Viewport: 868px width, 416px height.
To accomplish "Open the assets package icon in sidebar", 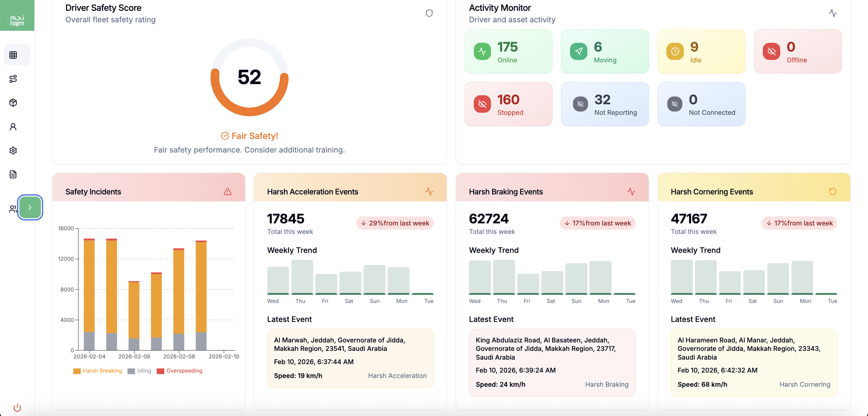I will [x=13, y=102].
